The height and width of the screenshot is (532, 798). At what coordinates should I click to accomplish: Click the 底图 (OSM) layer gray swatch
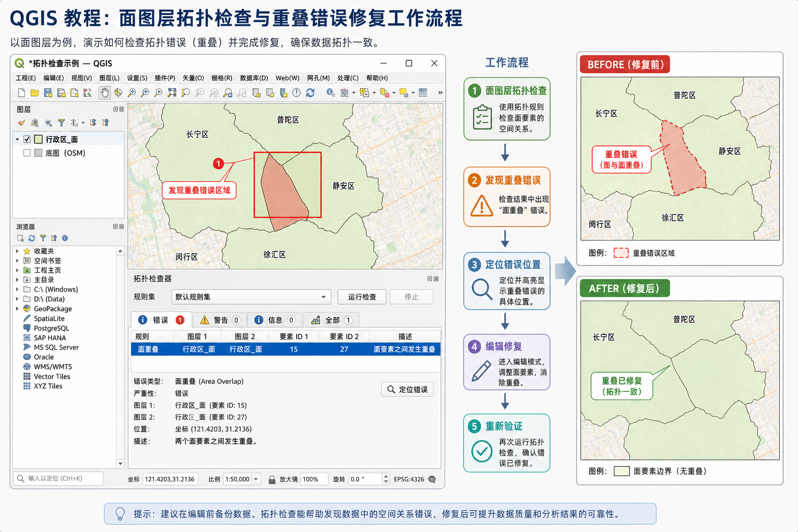38,153
